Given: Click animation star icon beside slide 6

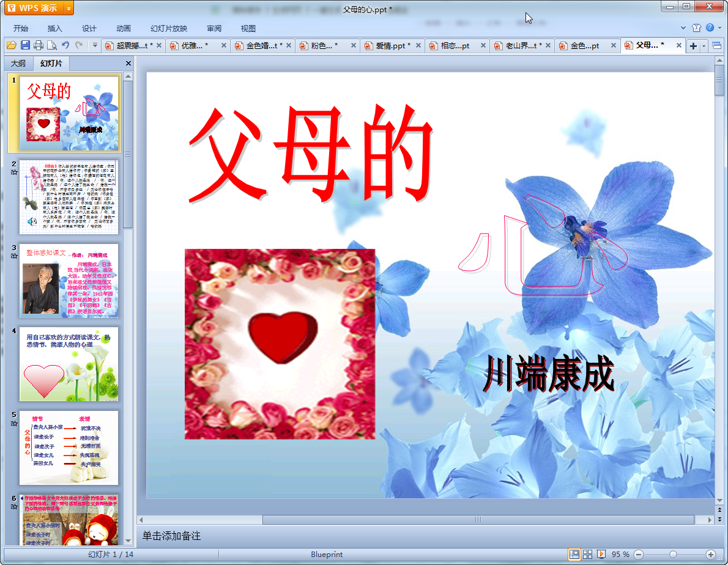Looking at the screenshot, I should pyautogui.click(x=14, y=507).
